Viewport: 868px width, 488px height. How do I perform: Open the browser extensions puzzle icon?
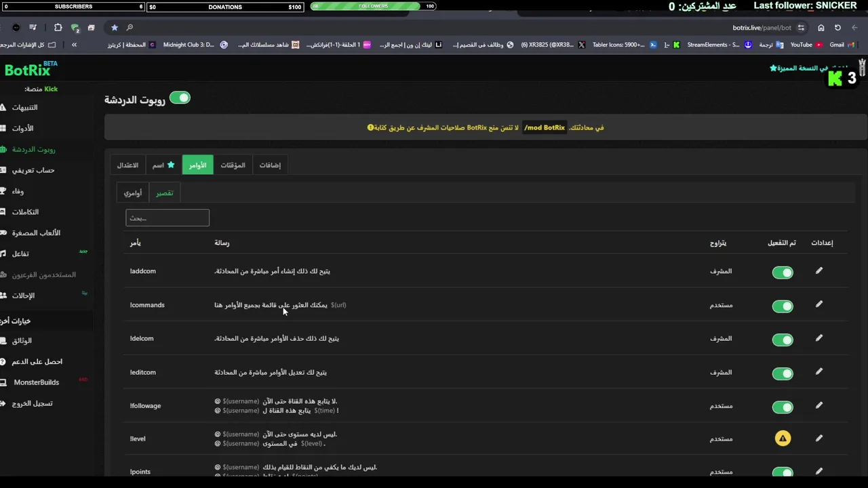click(58, 28)
